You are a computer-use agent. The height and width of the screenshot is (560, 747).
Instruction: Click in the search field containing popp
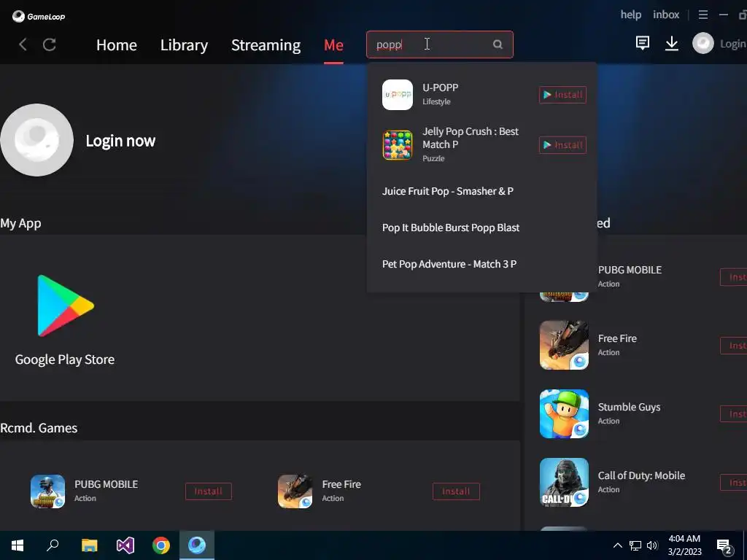tap(440, 44)
